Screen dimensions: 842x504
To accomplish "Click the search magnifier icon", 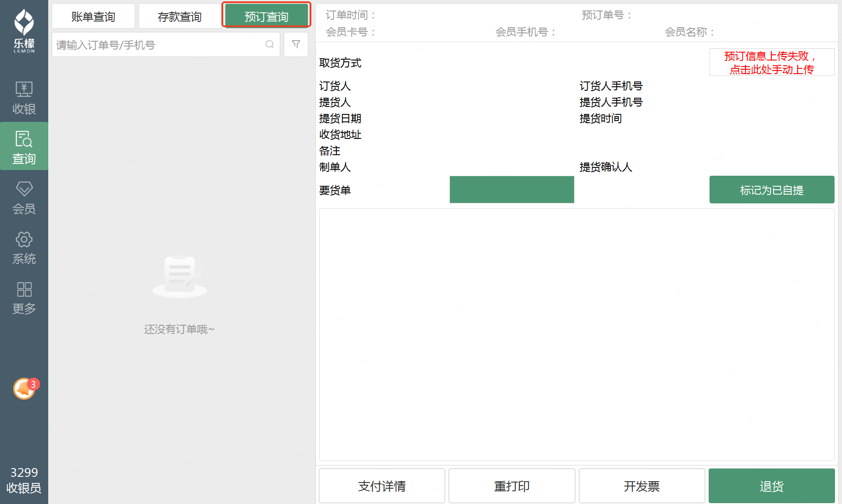I will point(270,45).
